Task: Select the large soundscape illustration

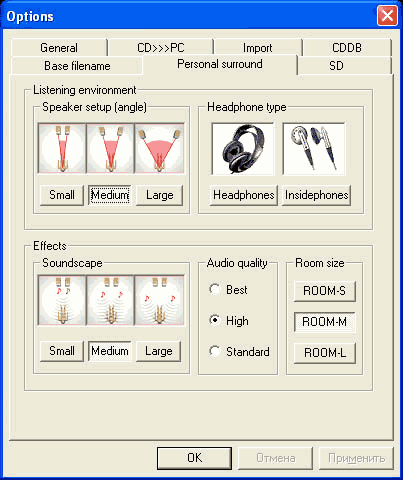Action: 159,300
